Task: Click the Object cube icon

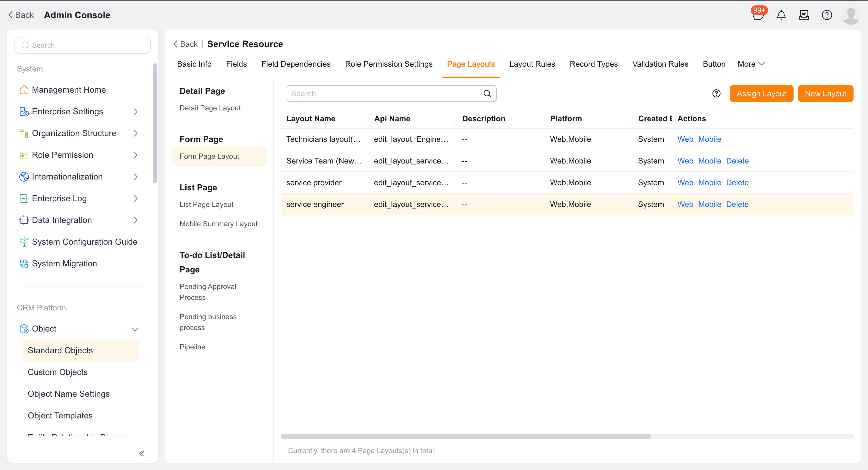Action: pos(24,329)
